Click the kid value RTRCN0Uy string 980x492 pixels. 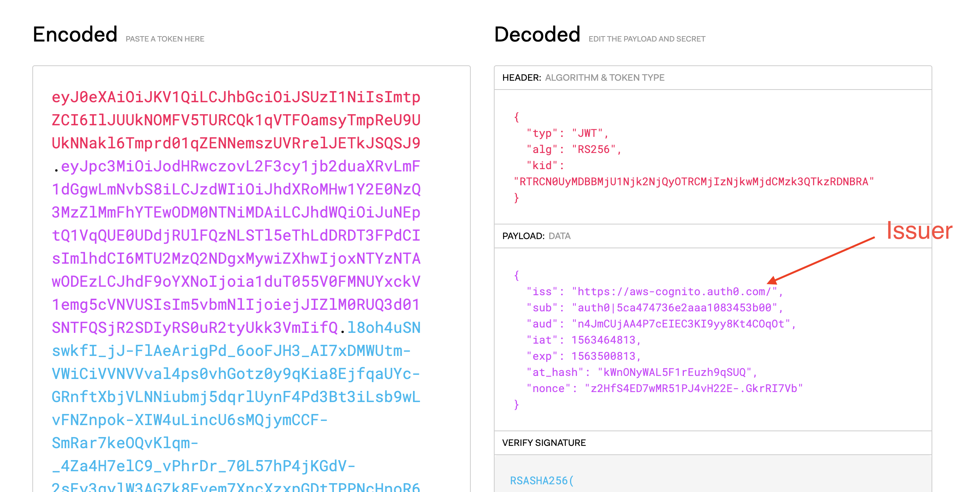coord(693,182)
